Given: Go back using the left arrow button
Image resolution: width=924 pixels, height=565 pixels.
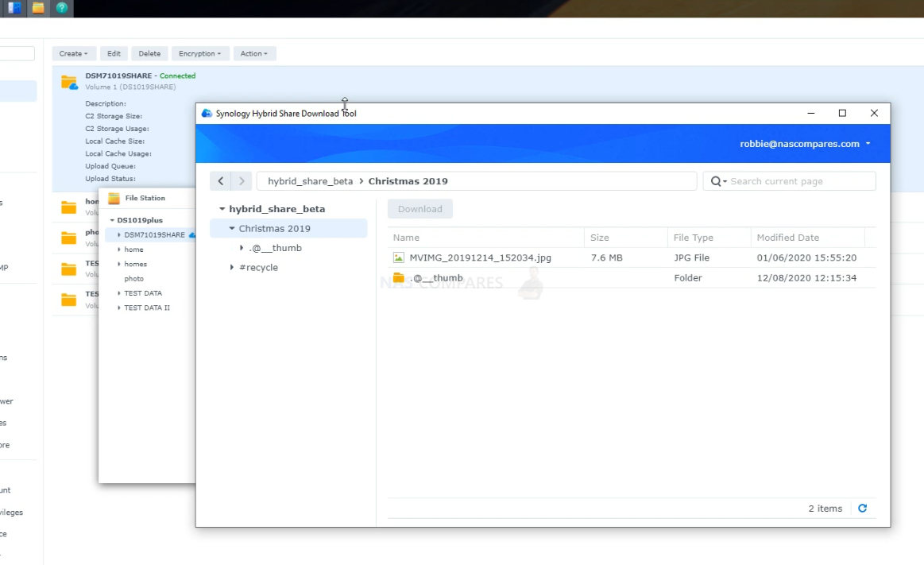Looking at the screenshot, I should [x=220, y=181].
